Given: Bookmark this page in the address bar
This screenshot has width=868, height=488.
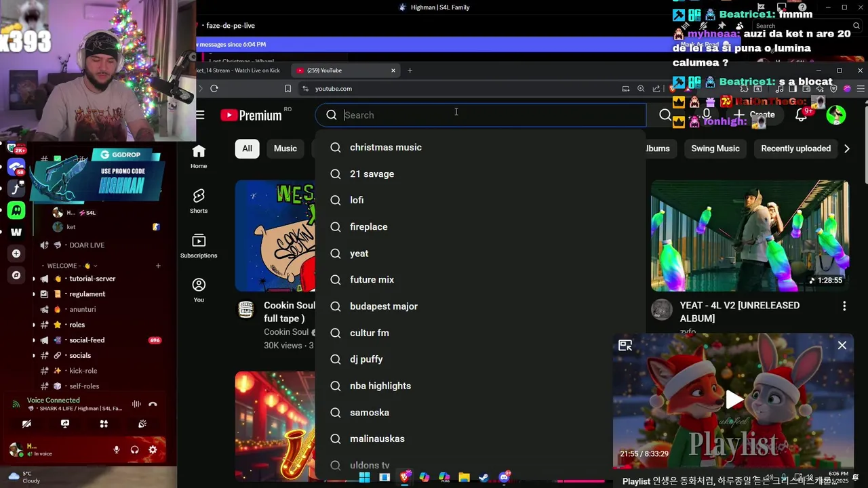Looking at the screenshot, I should click(x=288, y=89).
